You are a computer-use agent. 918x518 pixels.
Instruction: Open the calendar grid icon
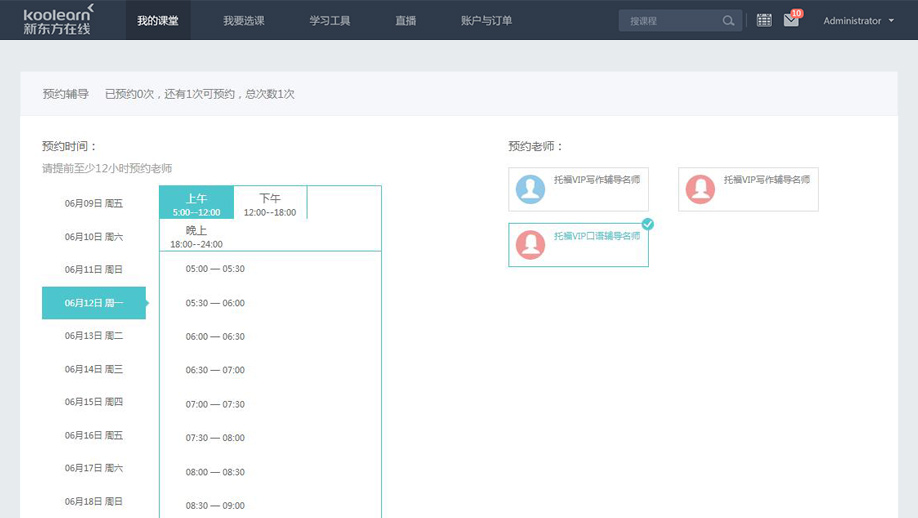(x=764, y=20)
